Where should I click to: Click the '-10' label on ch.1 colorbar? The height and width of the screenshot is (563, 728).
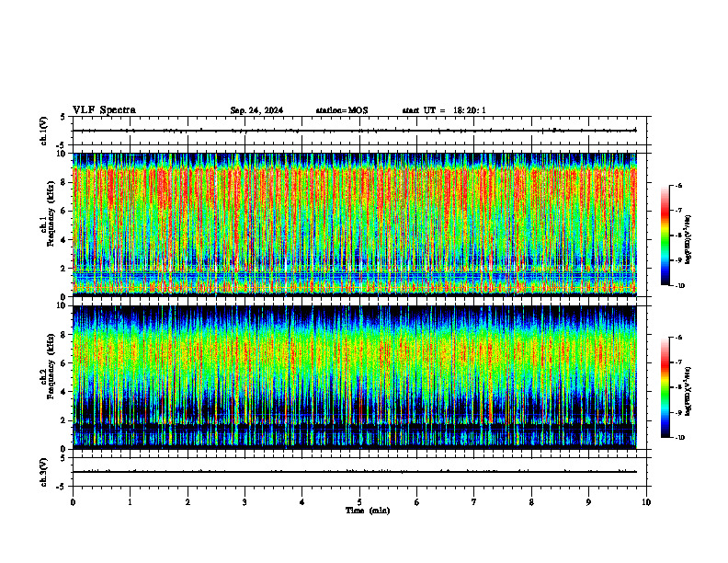680,286
